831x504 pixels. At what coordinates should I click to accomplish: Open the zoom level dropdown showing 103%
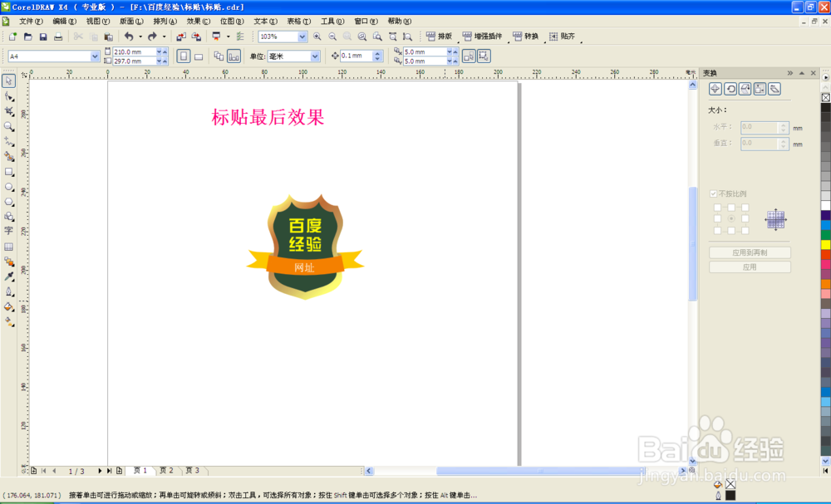(x=301, y=37)
